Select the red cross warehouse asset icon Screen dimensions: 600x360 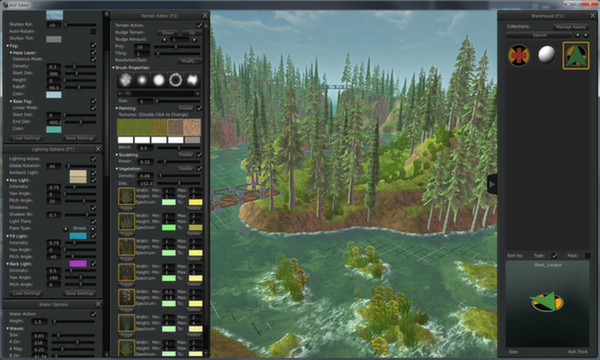[518, 55]
